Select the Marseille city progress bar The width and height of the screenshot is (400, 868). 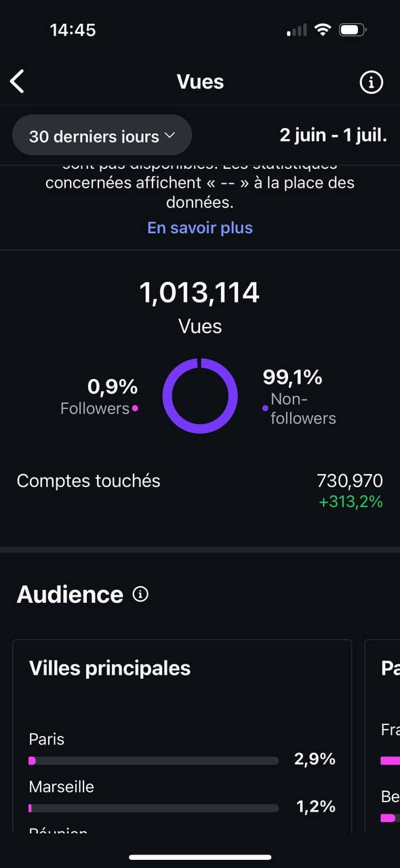click(x=154, y=808)
